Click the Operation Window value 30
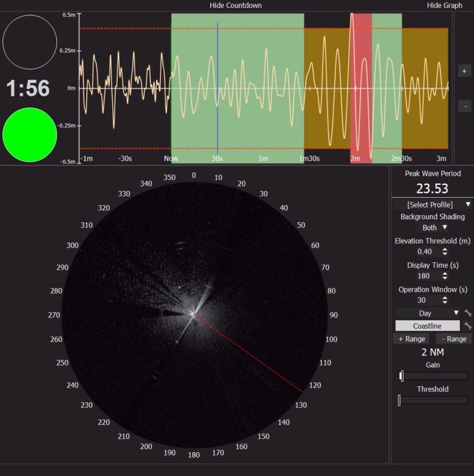 pyautogui.click(x=422, y=300)
